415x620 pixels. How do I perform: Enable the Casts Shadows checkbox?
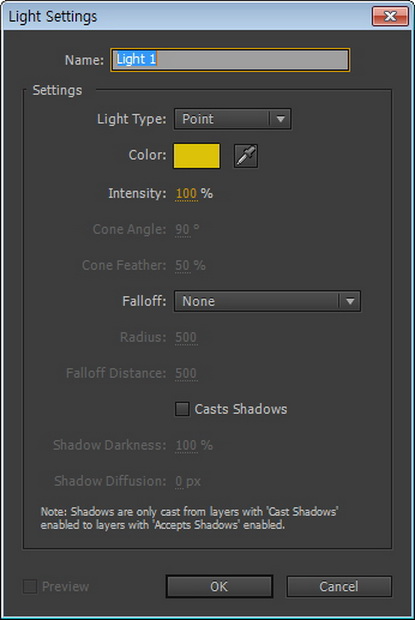(182, 409)
